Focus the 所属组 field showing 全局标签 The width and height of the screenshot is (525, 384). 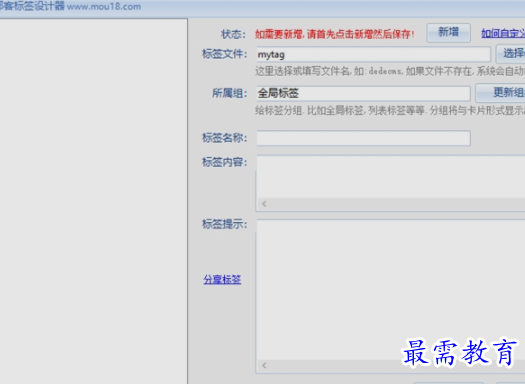point(363,93)
